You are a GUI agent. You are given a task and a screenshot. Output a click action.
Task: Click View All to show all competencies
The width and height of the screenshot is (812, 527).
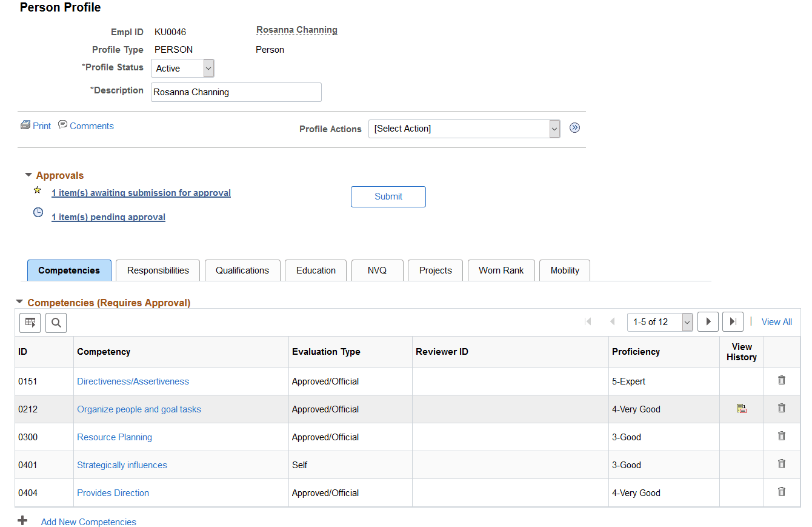click(776, 321)
